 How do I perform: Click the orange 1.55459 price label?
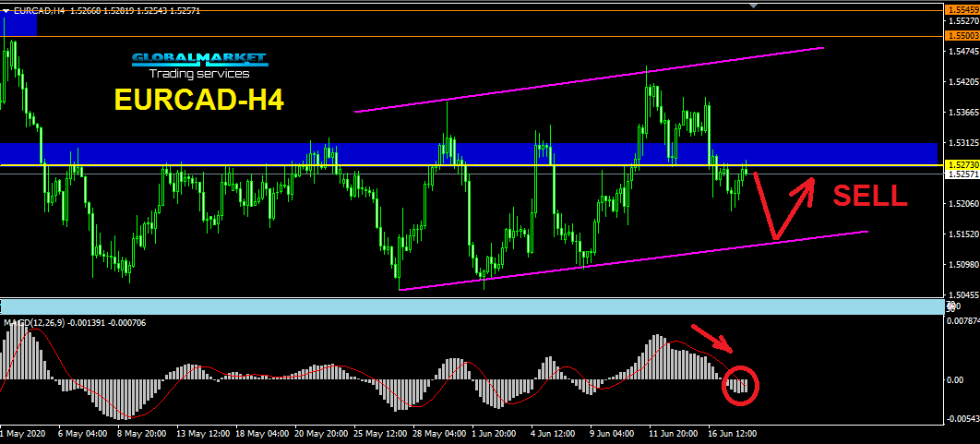[x=961, y=9]
